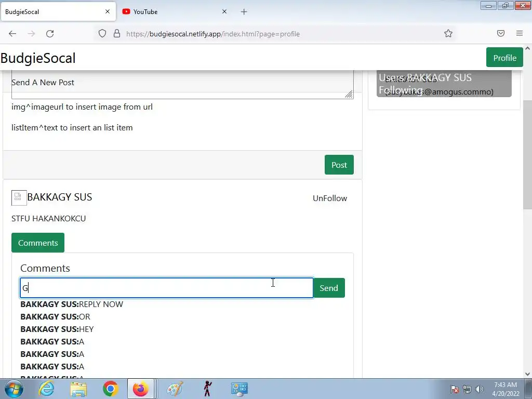Open the shield tracking protection icon

(x=102, y=33)
